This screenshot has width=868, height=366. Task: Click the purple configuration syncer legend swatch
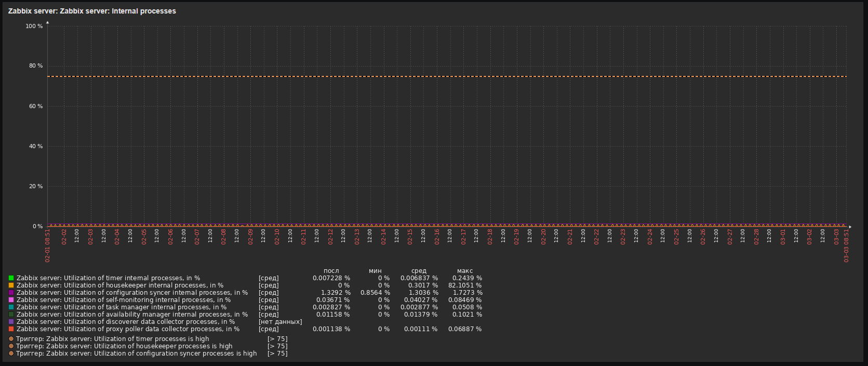click(11, 293)
